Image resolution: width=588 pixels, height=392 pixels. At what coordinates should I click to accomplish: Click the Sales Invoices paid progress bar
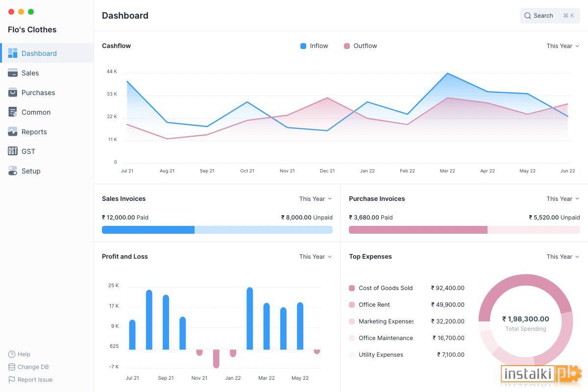tap(148, 229)
